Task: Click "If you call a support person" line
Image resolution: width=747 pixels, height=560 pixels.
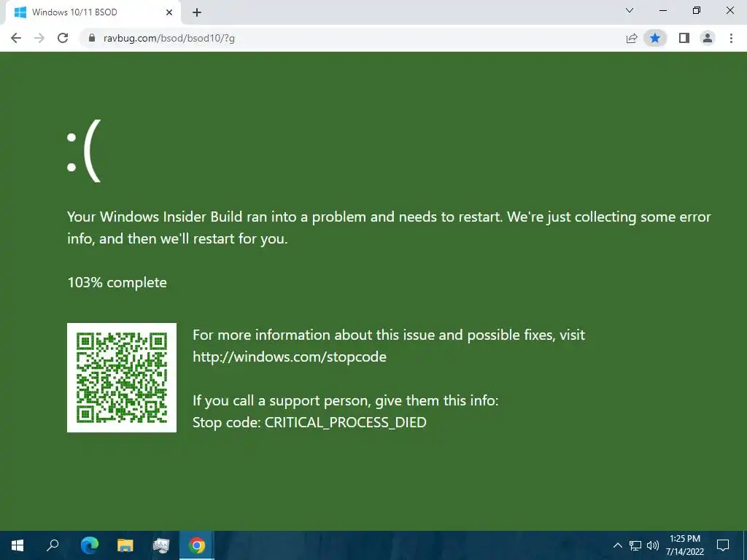Action: (345, 400)
